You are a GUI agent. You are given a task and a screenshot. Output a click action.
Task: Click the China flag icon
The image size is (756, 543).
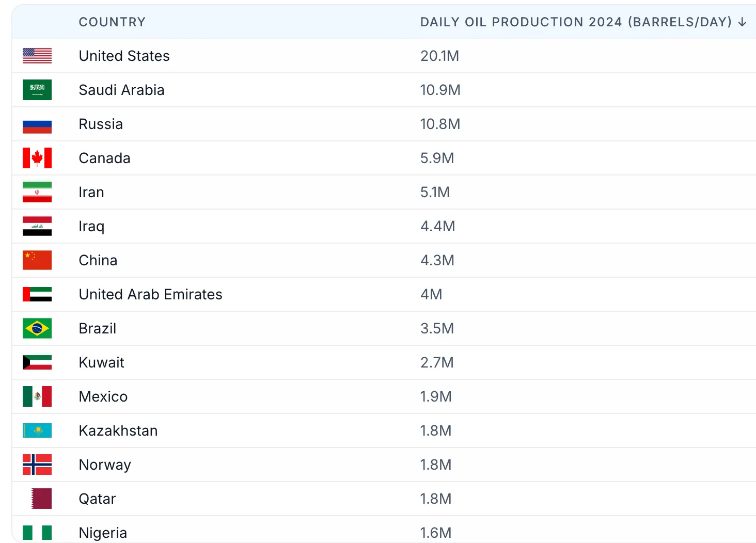[37, 260]
